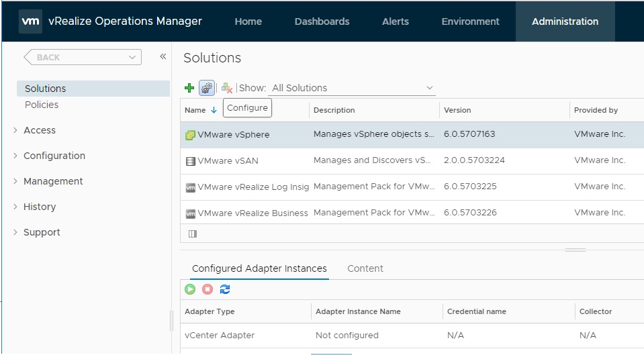
Task: Open the Alerts menu
Action: coord(396,21)
